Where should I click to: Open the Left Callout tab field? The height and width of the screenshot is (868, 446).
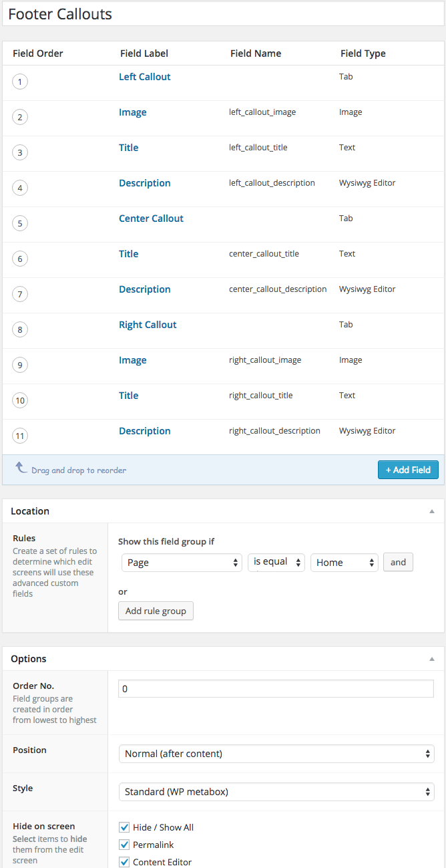click(x=145, y=77)
